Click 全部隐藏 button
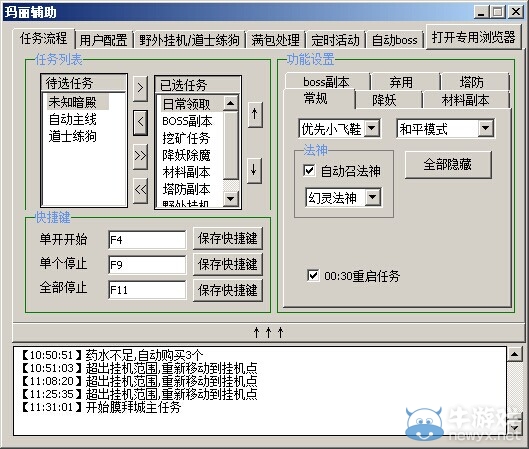 [447, 165]
